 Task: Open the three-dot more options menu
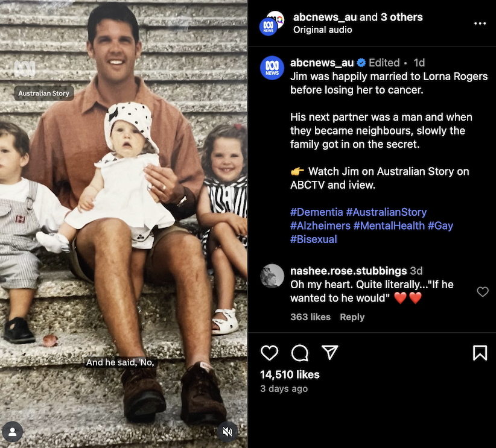(x=480, y=24)
